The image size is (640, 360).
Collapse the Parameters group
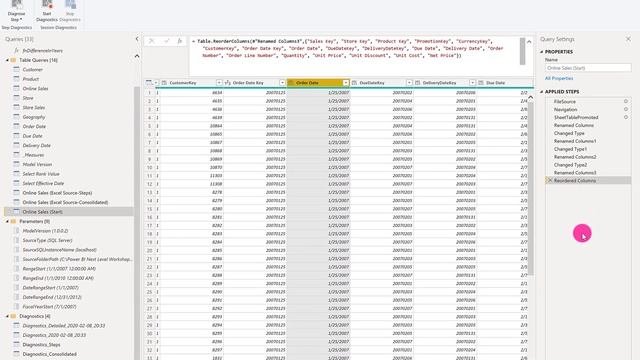coord(7,221)
